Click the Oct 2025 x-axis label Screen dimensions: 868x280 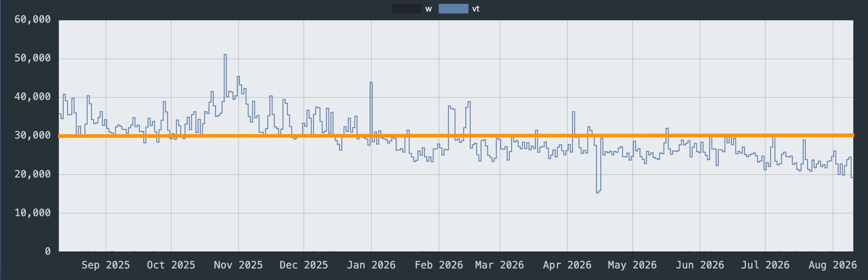[171, 265]
